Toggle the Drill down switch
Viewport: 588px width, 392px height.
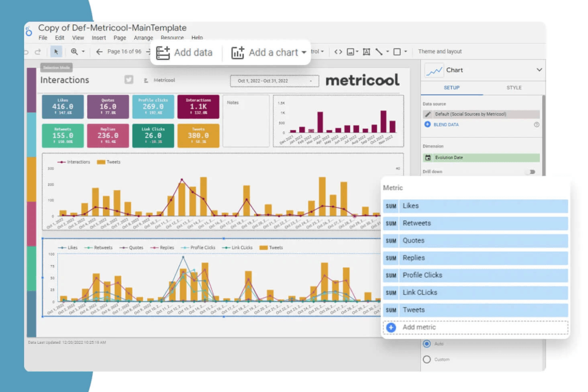click(x=531, y=172)
